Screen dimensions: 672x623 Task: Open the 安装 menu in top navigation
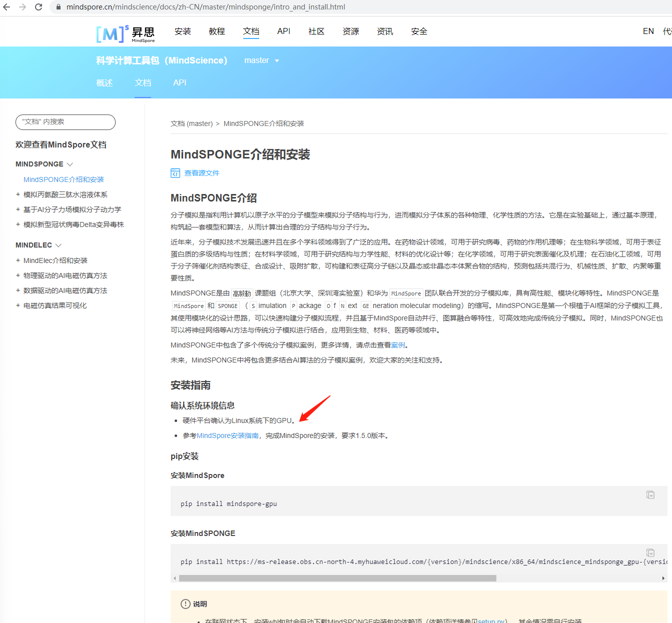(x=183, y=31)
